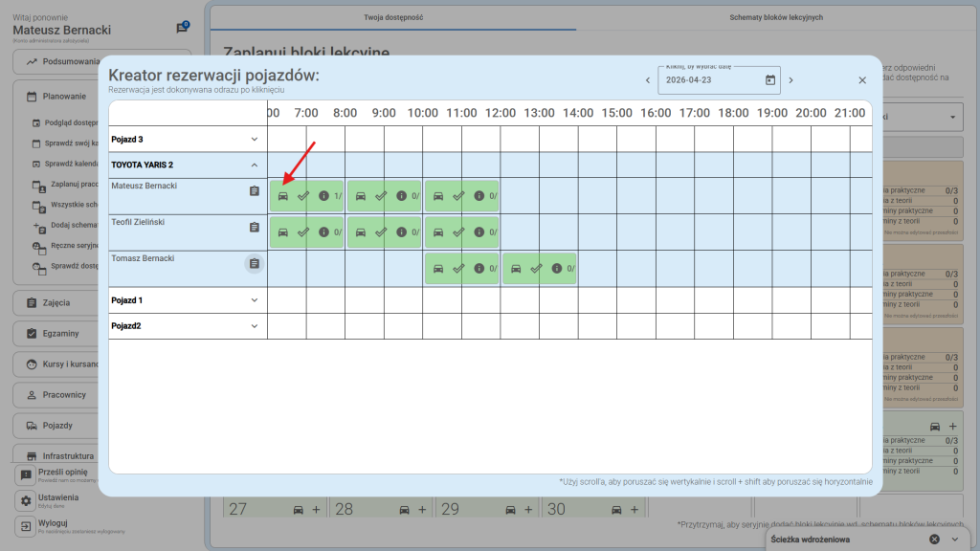Image resolution: width=980 pixels, height=551 pixels.
Task: Expand the Pojazd 1 vehicle row
Action: coord(254,300)
